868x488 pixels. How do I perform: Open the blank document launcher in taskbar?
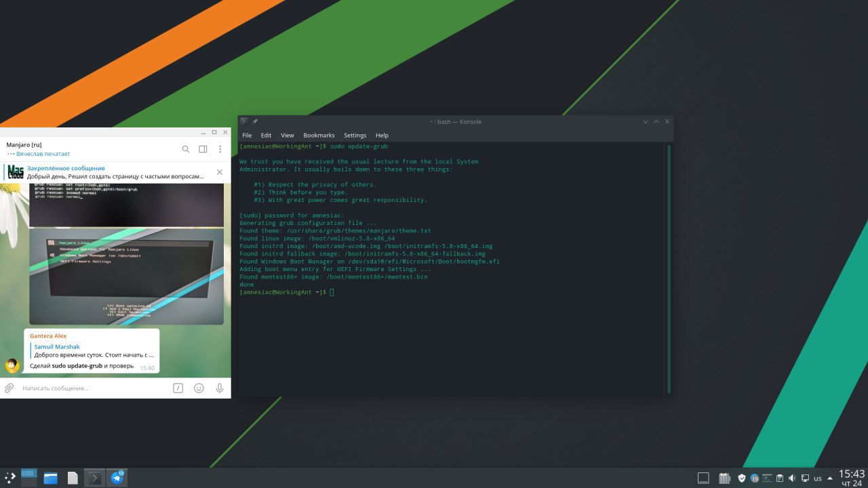[x=73, y=478]
